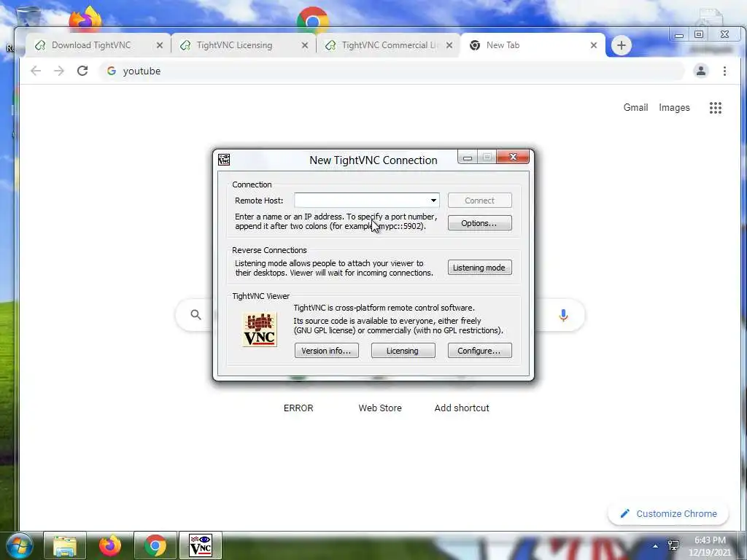Close the TightVNC Licensing tab

tap(305, 45)
